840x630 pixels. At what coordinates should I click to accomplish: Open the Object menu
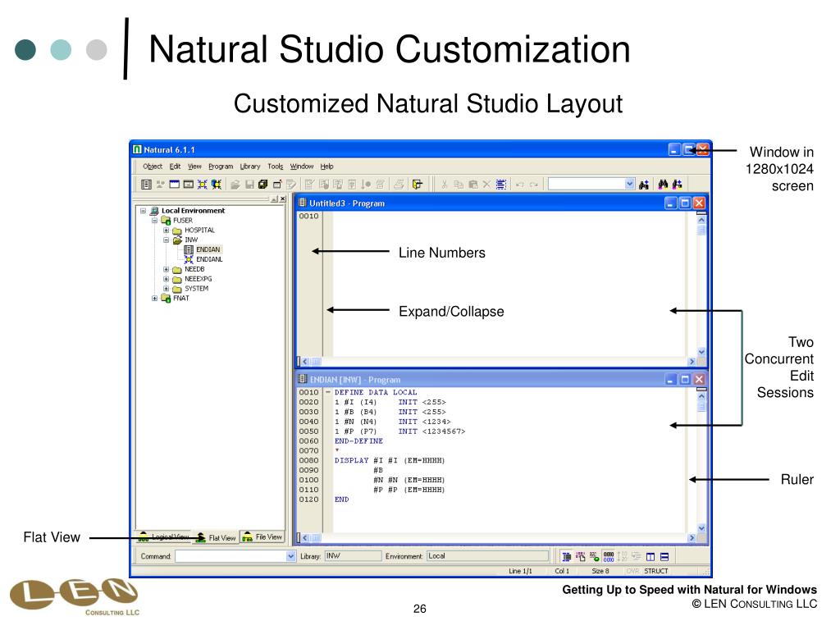(x=152, y=167)
